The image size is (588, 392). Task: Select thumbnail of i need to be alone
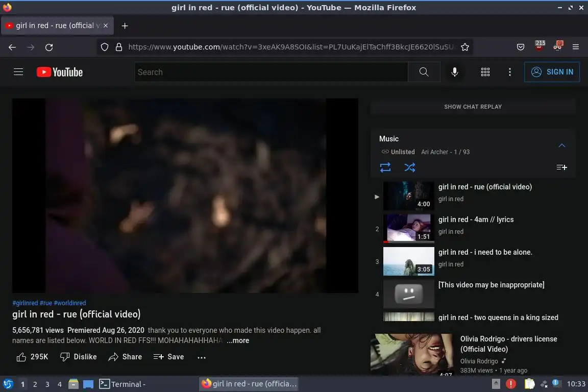(x=408, y=261)
